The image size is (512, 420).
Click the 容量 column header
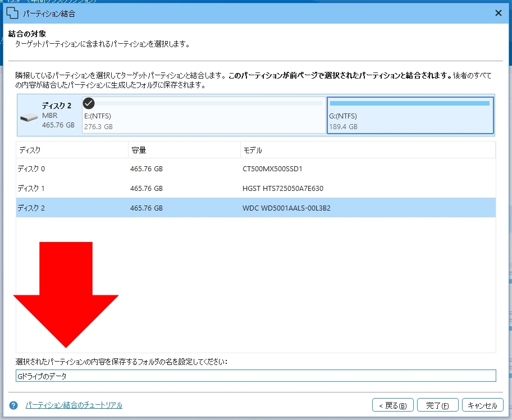(184, 150)
